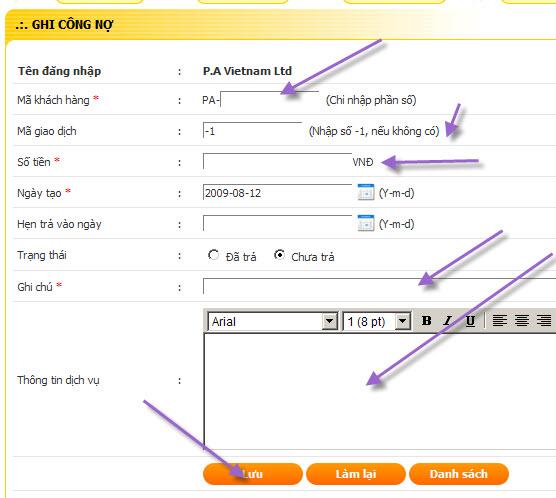
Task: Toggle Italic formatting in editor
Action: (x=448, y=321)
